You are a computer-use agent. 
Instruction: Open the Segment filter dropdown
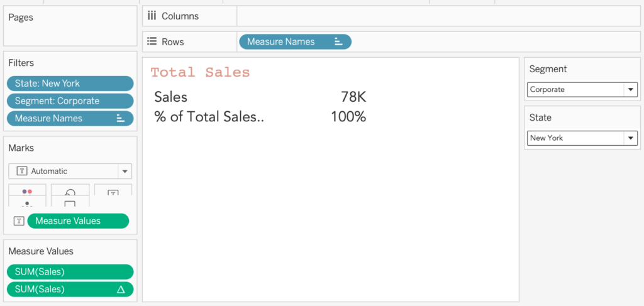tap(630, 90)
